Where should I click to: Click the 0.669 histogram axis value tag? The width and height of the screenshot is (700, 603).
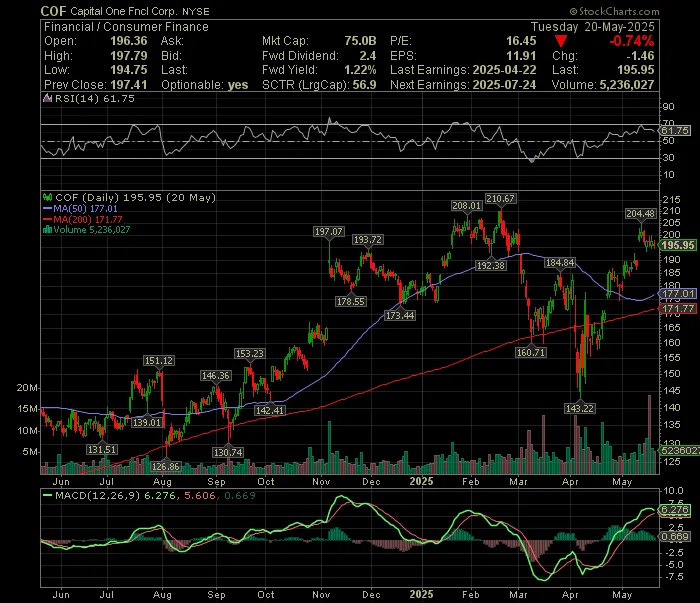tap(675, 536)
